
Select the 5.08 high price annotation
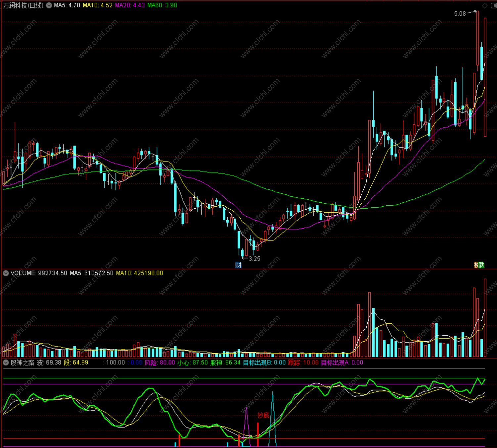(460, 14)
